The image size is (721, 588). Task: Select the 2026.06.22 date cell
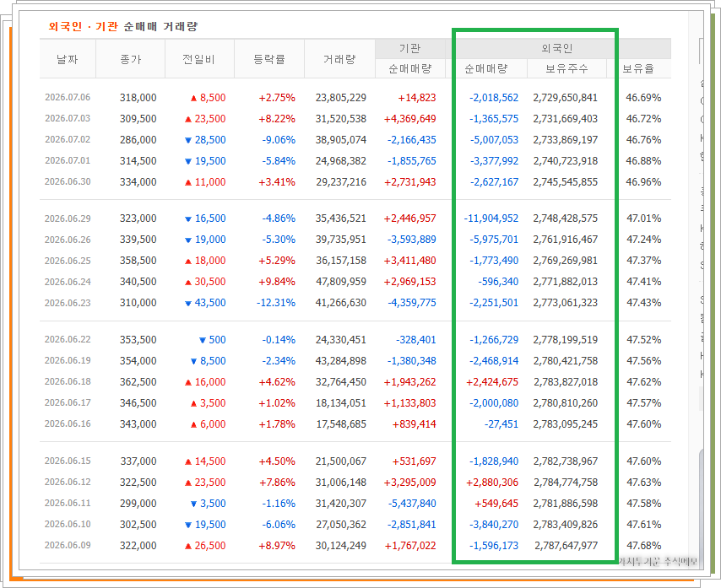click(68, 339)
